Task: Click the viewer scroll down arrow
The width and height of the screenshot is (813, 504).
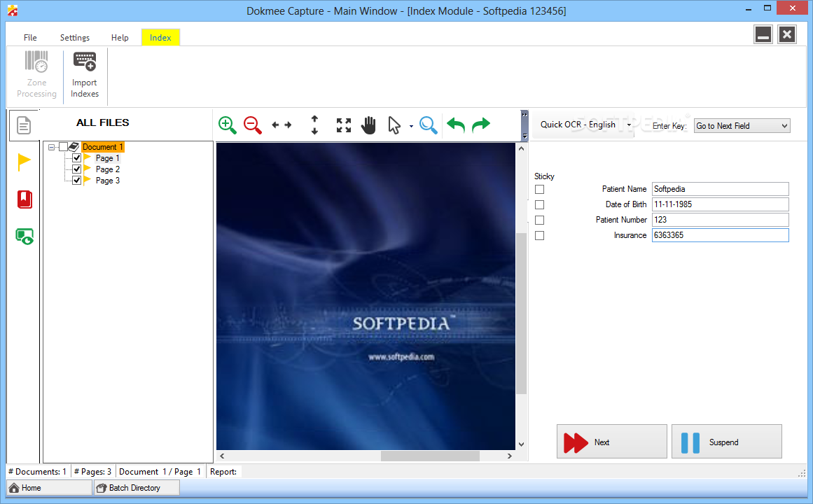Action: point(521,444)
